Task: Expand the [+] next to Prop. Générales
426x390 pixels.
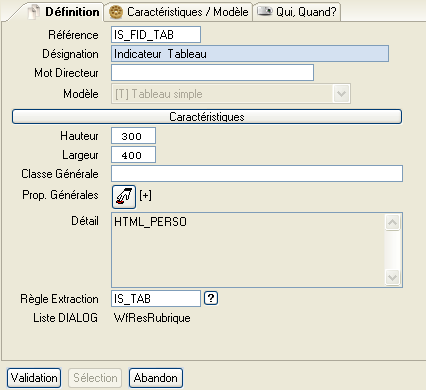Action: [146, 195]
